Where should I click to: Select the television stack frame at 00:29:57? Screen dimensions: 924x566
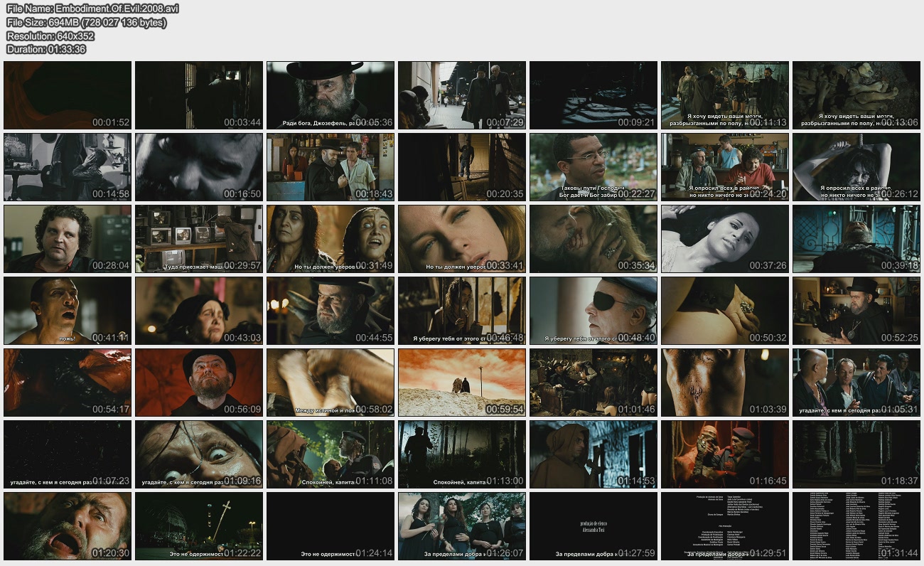point(199,239)
